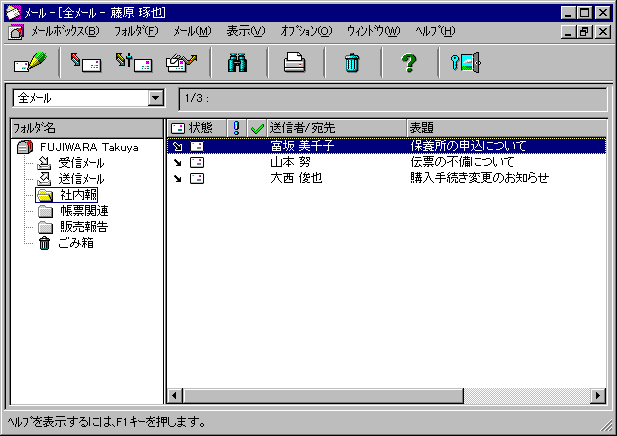
Task: Sort by the green checkmark column
Action: click(257, 128)
